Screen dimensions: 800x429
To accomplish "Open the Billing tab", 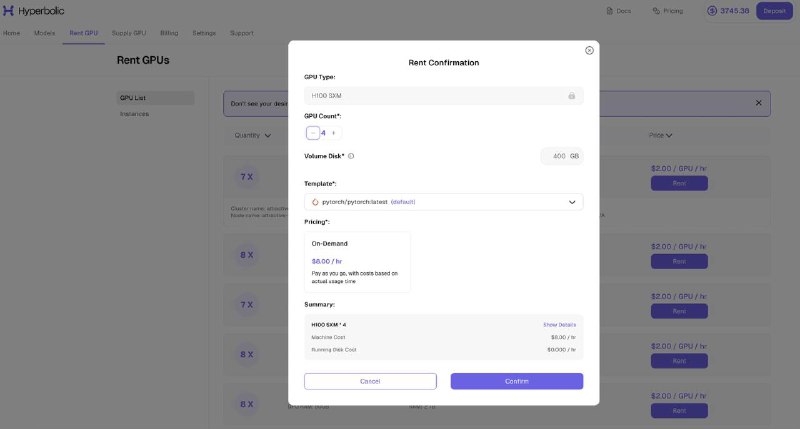I will tap(169, 33).
